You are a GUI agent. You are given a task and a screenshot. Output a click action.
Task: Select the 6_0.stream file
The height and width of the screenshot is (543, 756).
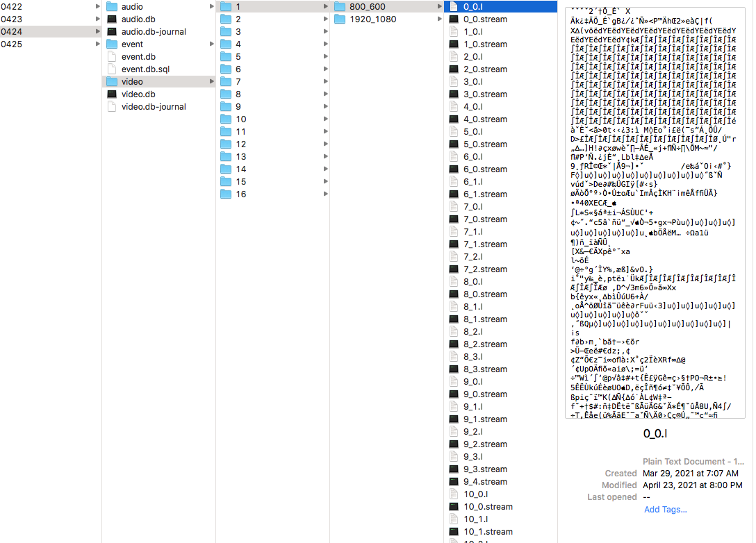pyautogui.click(x=500, y=169)
